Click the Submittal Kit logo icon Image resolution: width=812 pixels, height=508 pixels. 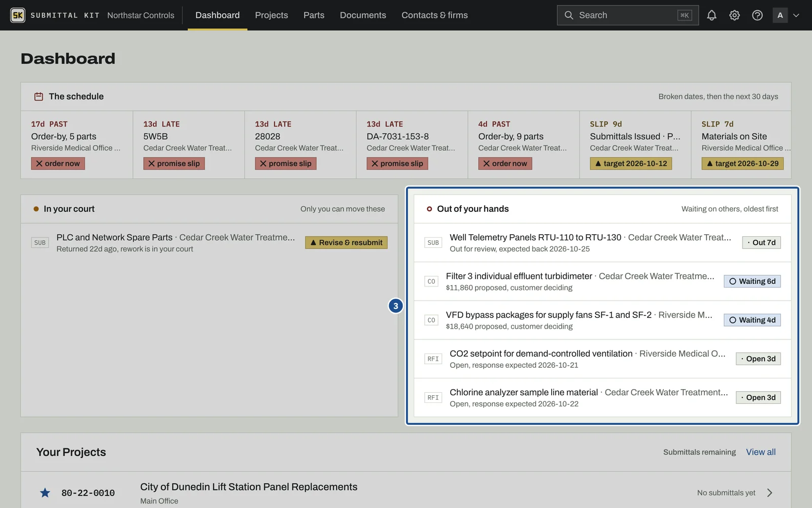click(x=18, y=15)
